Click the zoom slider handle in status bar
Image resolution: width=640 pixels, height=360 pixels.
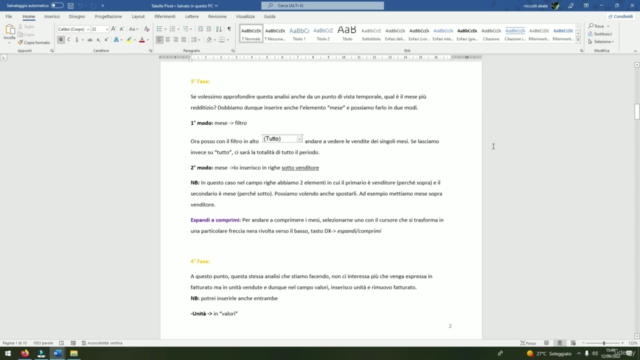(604, 343)
